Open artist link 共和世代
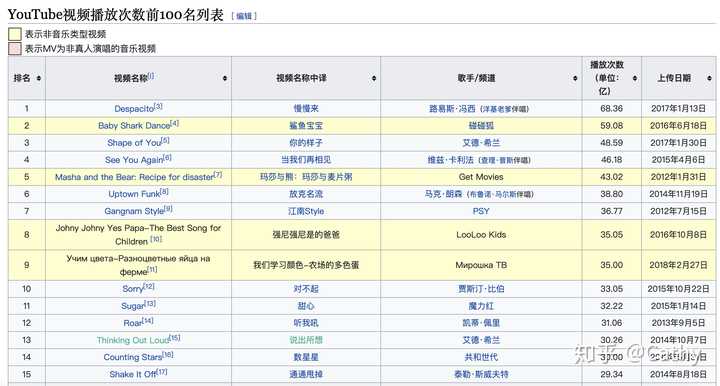Viewport: 720px width, 386px height. click(481, 357)
